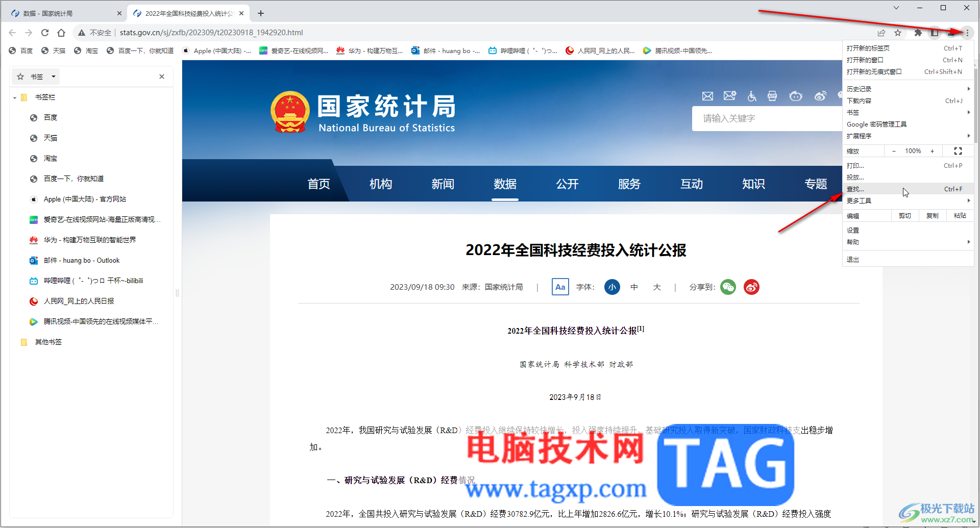Share article to Weibo red icon

[751, 287]
